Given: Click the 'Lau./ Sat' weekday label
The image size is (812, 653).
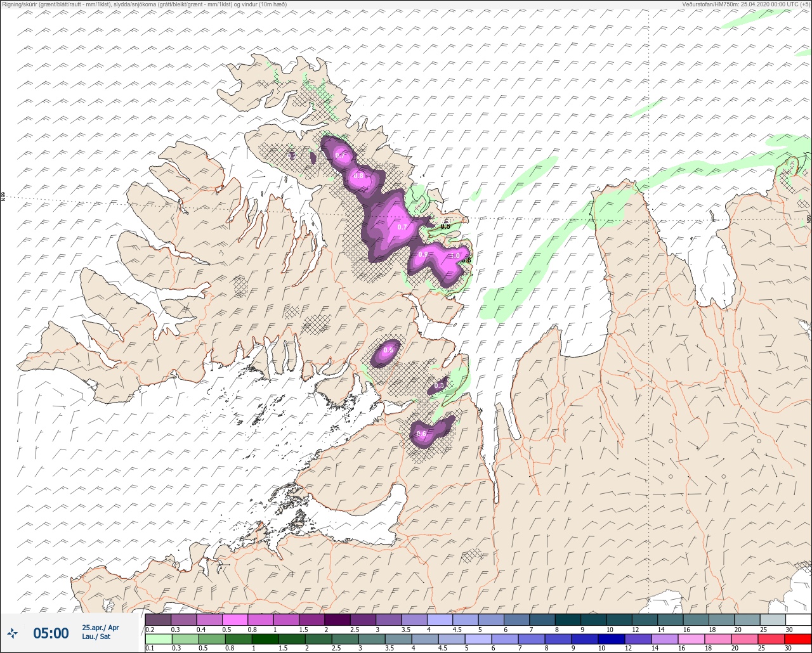Looking at the screenshot, I should 96,637.
